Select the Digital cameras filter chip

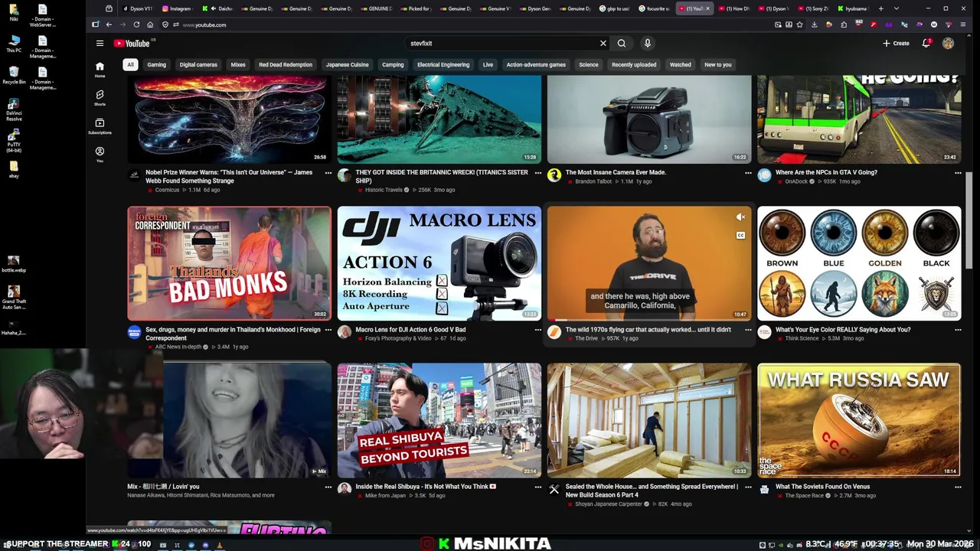pyautogui.click(x=198, y=64)
